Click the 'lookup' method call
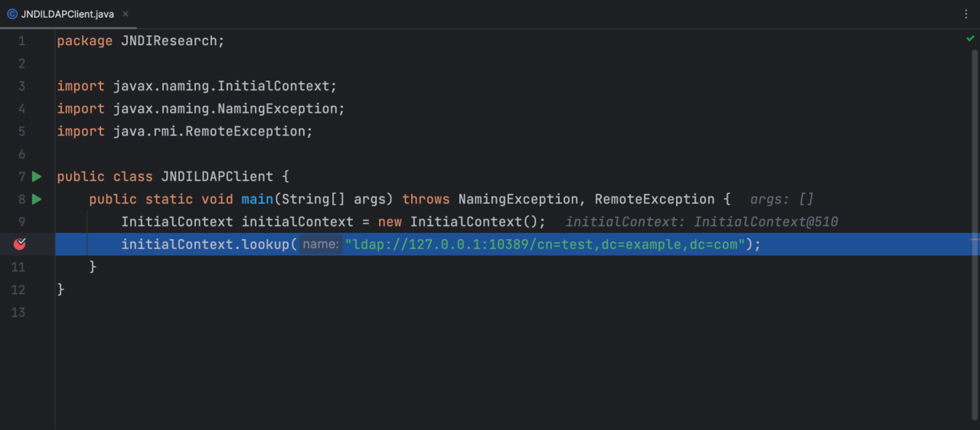This screenshot has width=980, height=430. coord(265,244)
